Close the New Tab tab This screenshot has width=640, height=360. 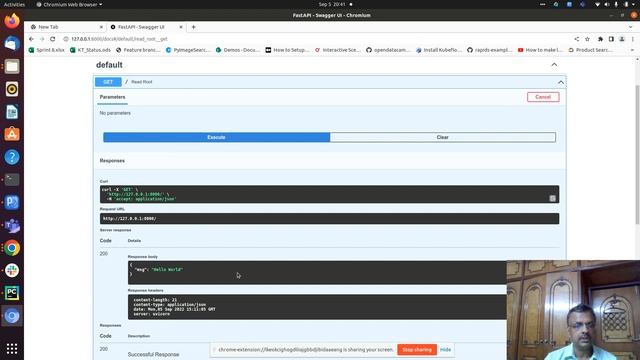click(x=101, y=27)
